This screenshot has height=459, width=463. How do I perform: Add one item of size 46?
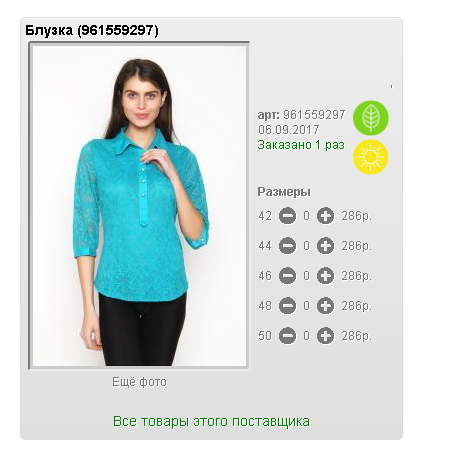point(325,276)
